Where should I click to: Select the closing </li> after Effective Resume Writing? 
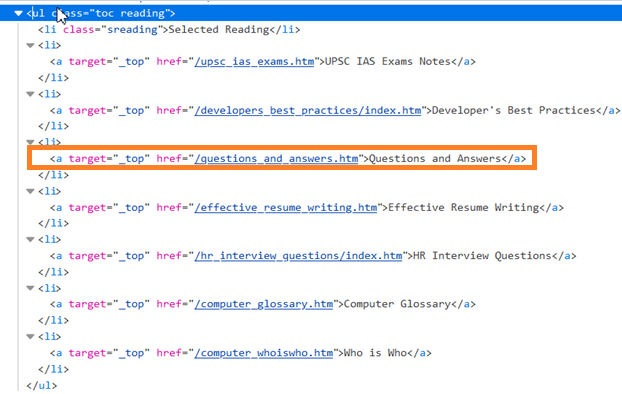point(54,223)
